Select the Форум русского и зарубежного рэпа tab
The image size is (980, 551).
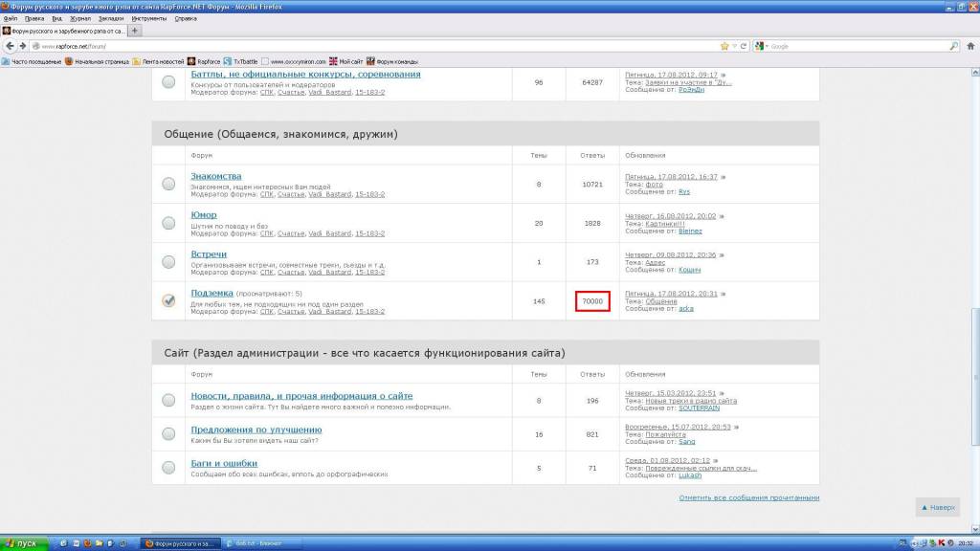click(x=64, y=31)
